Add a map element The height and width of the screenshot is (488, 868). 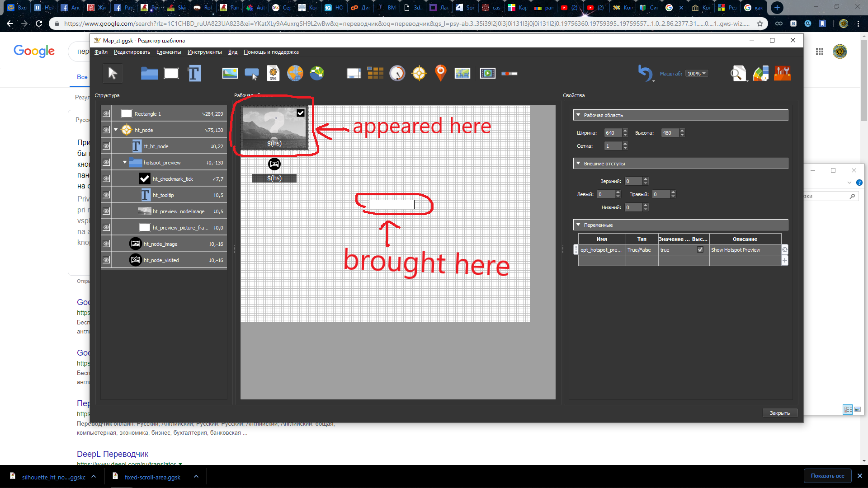pos(462,73)
